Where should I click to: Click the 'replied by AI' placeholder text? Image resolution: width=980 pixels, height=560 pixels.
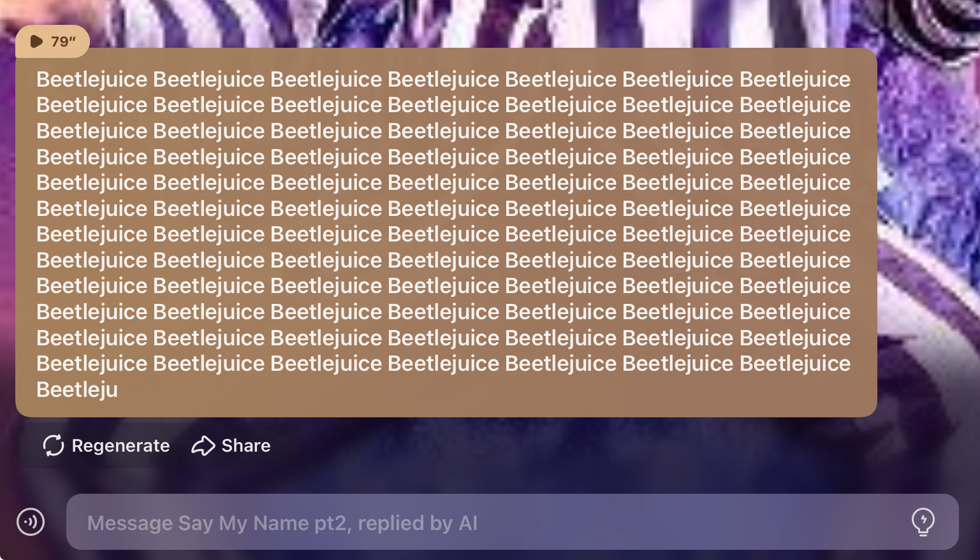click(418, 523)
